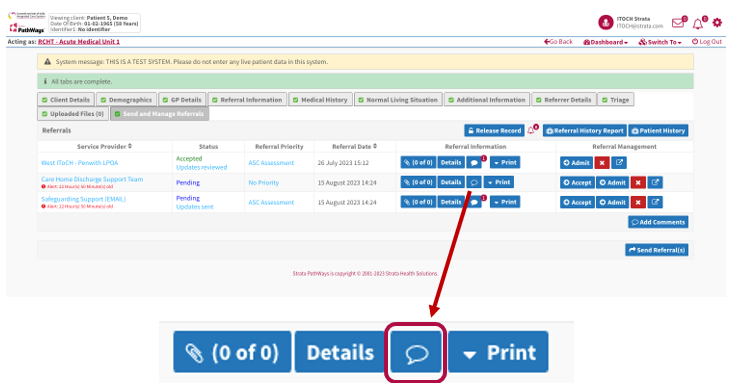Screen dimensions: 729x383
Task: Open the Uploaded Files (0) tab
Action: 73,113
